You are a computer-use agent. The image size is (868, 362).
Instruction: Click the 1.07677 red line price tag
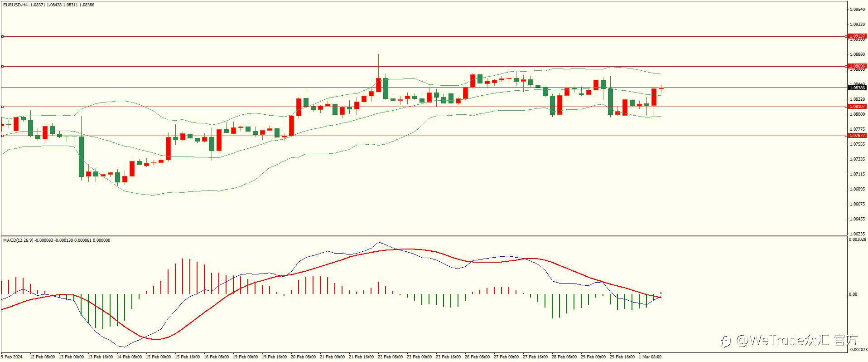point(857,136)
